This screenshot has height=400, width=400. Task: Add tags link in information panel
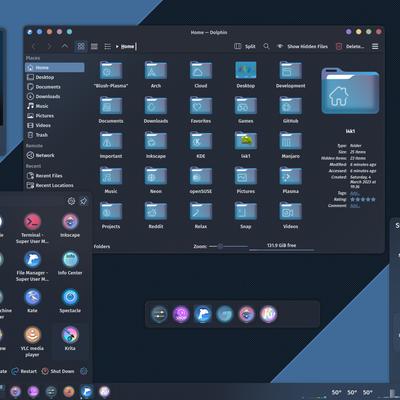click(x=355, y=193)
